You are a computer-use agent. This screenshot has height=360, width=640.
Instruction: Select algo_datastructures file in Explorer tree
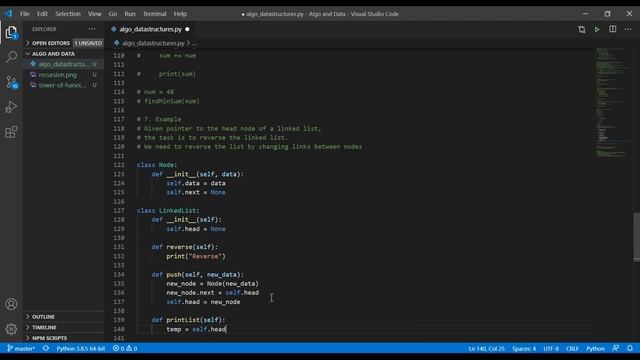click(x=64, y=64)
